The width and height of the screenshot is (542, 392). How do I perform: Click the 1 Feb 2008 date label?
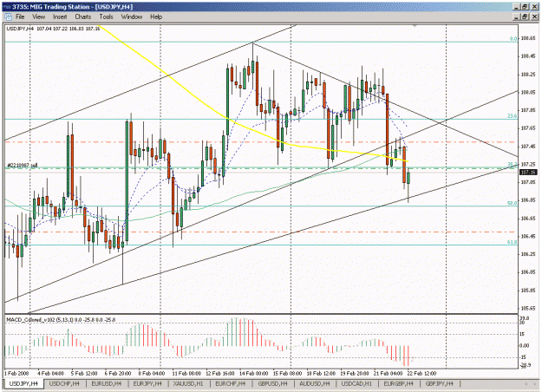point(16,374)
